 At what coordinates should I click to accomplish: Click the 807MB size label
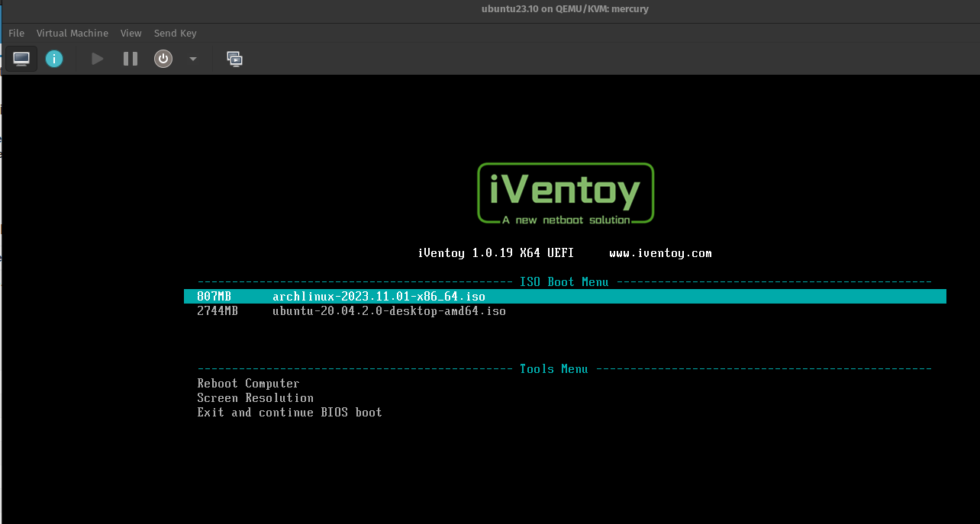pyautogui.click(x=214, y=297)
